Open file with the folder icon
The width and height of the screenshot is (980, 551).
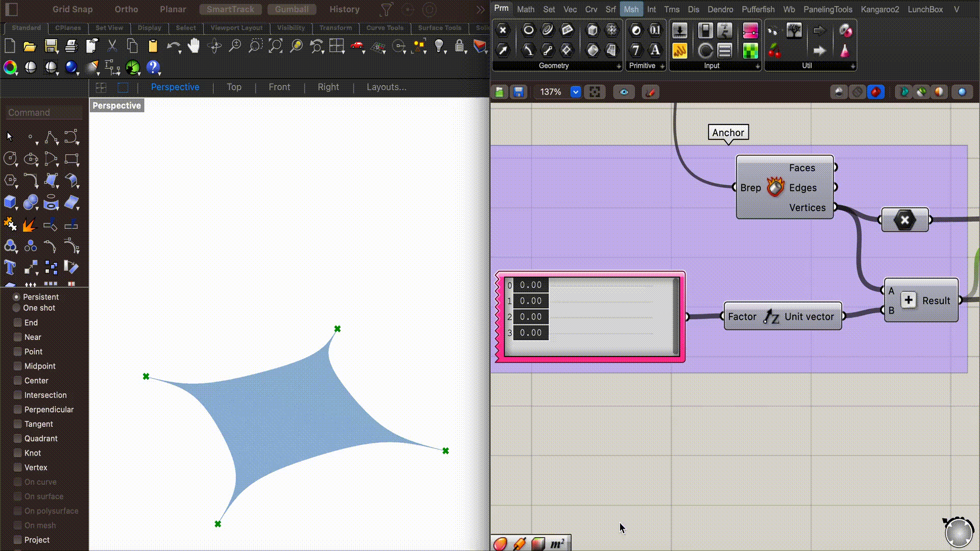(x=30, y=46)
